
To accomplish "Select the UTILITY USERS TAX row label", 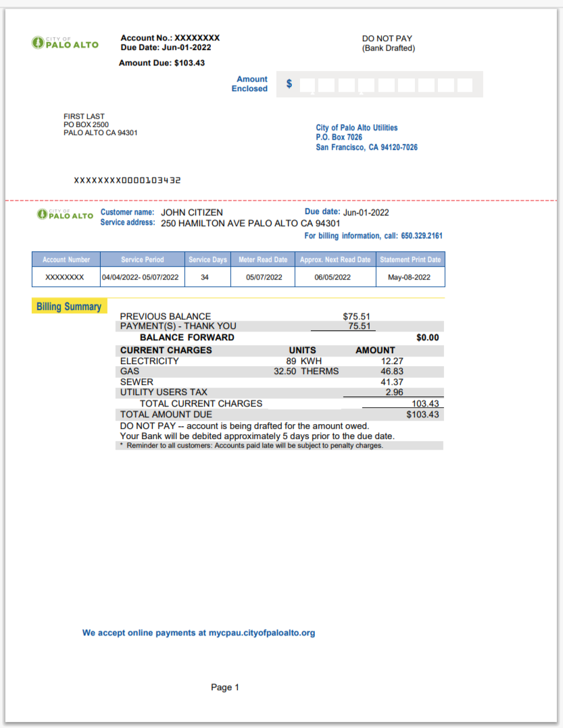I will [164, 392].
